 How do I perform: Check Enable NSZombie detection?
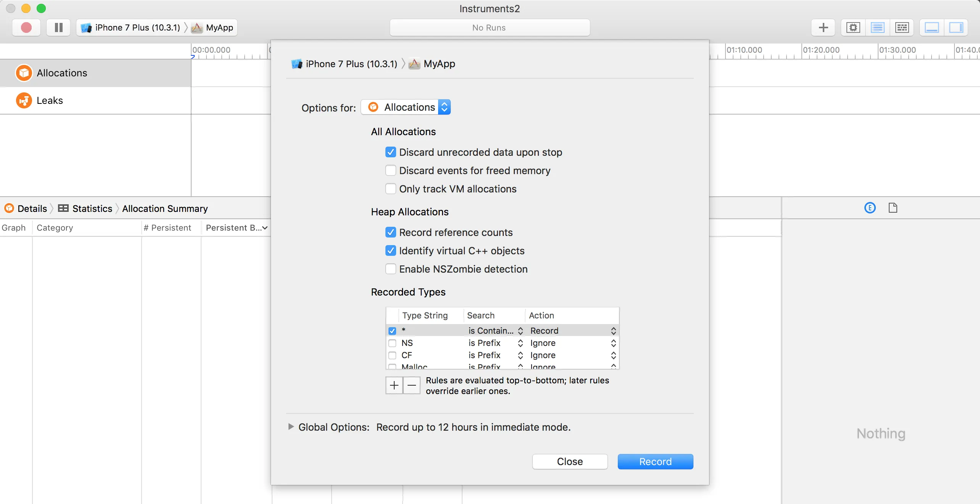click(x=390, y=269)
